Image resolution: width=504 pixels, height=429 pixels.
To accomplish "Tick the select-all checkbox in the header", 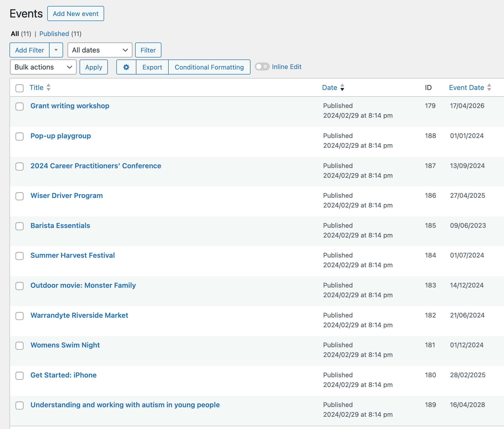I will (20, 88).
